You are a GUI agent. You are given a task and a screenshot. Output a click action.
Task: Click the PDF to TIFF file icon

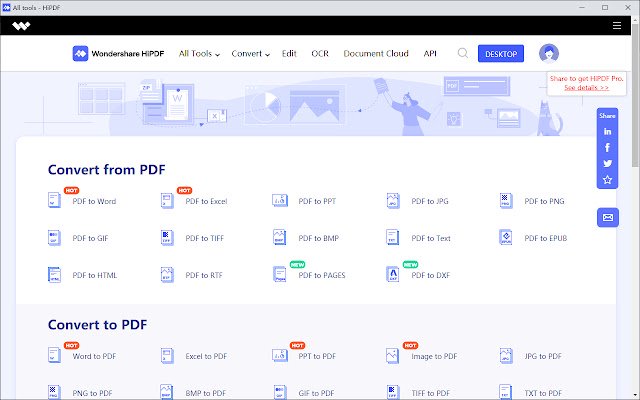[167, 238]
